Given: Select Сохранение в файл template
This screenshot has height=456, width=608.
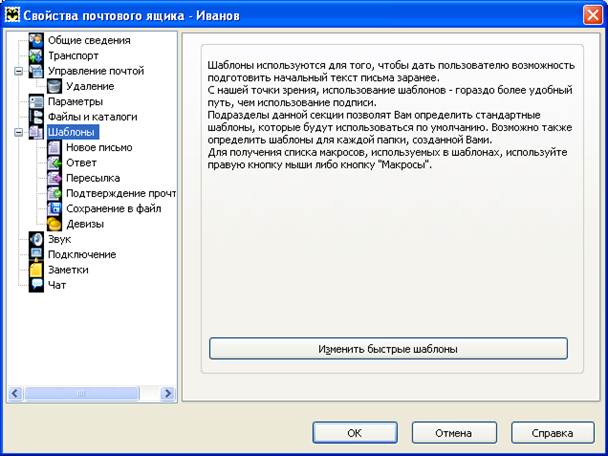Looking at the screenshot, I should pos(114,209).
